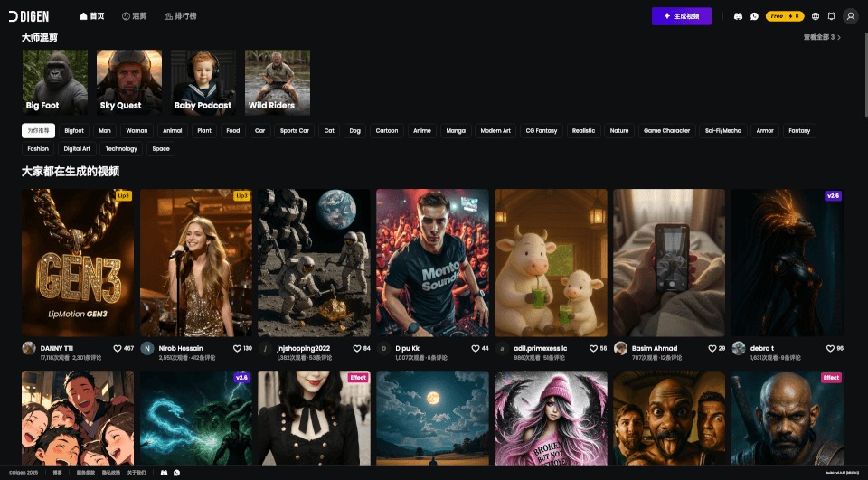Open the Baby Podcast remix thumbnail
Screen dimensions: 868x480
pos(203,82)
